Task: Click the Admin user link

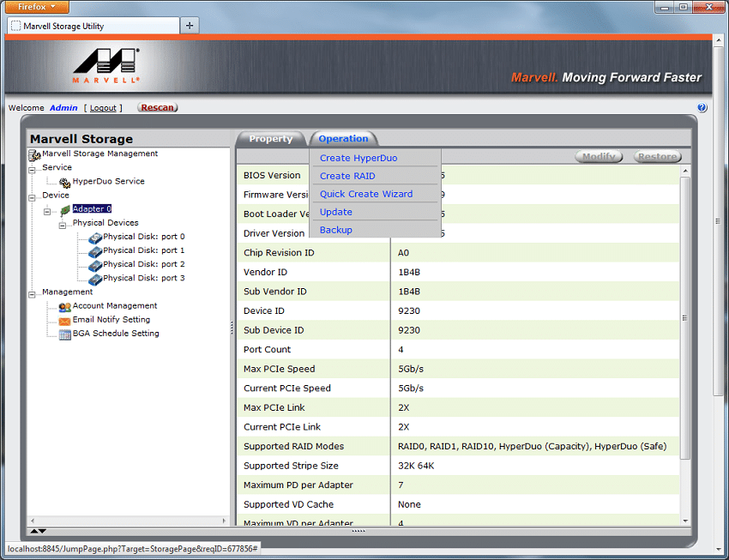Action: coord(63,108)
